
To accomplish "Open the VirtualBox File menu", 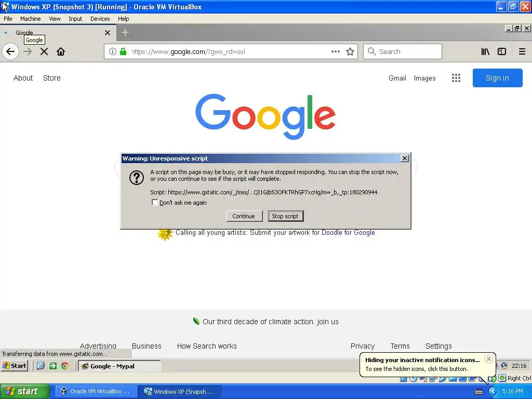I will [8, 19].
